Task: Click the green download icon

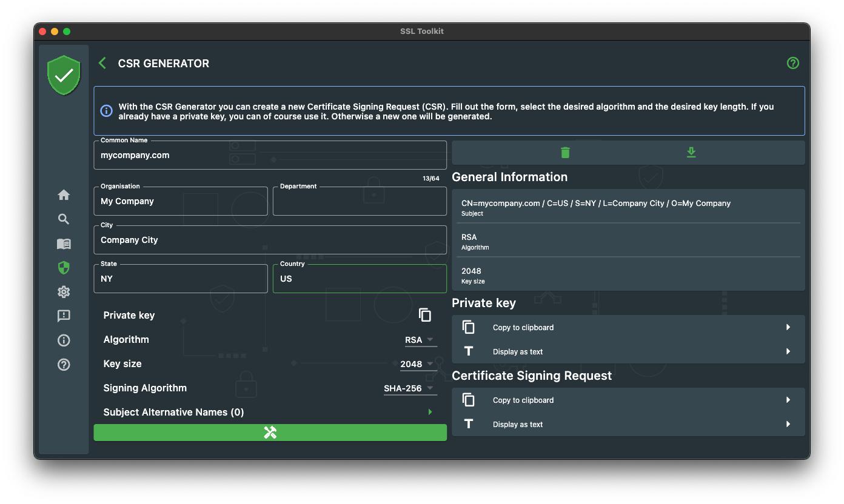Action: coord(691,153)
